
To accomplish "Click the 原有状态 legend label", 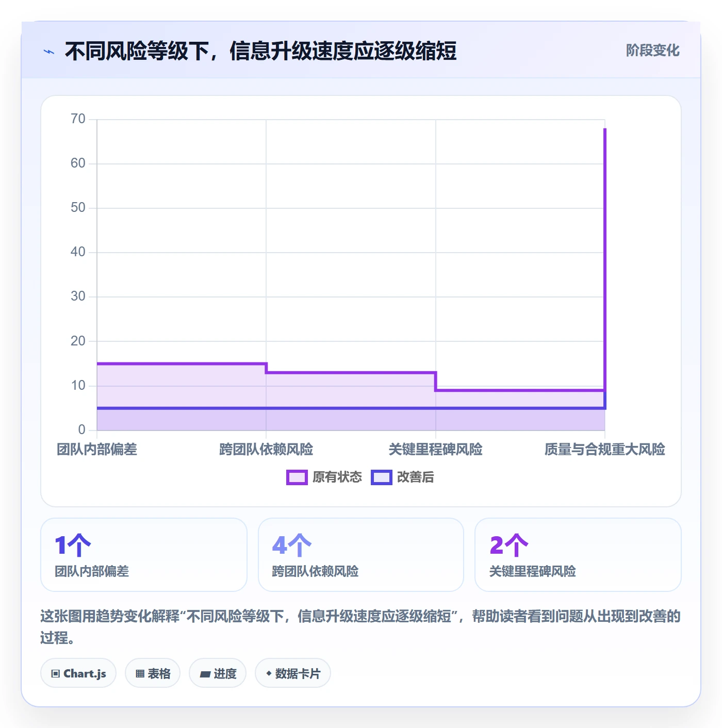I will click(x=337, y=477).
